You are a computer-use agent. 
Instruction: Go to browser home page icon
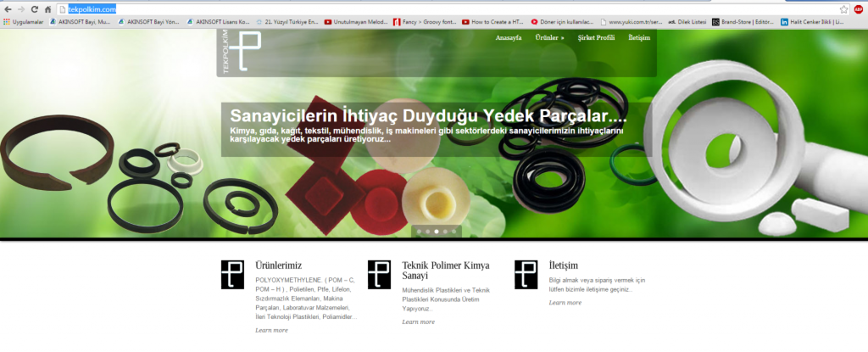[x=48, y=9]
